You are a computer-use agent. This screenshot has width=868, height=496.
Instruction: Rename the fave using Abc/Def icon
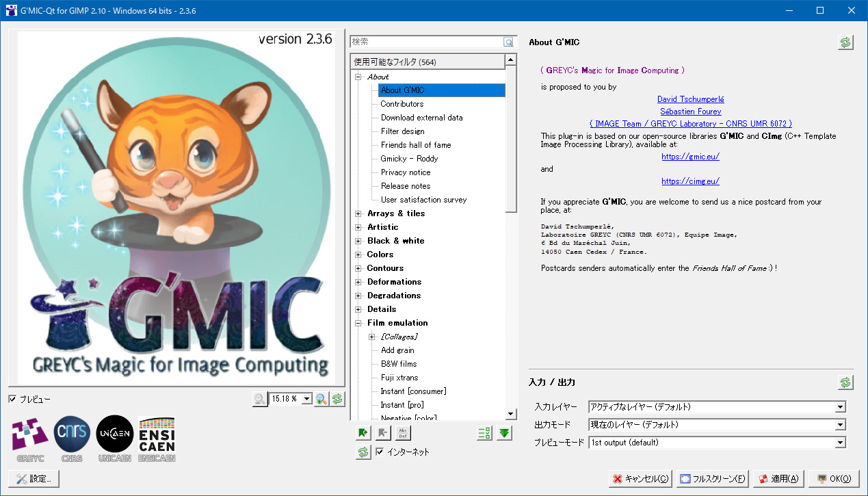coord(402,432)
